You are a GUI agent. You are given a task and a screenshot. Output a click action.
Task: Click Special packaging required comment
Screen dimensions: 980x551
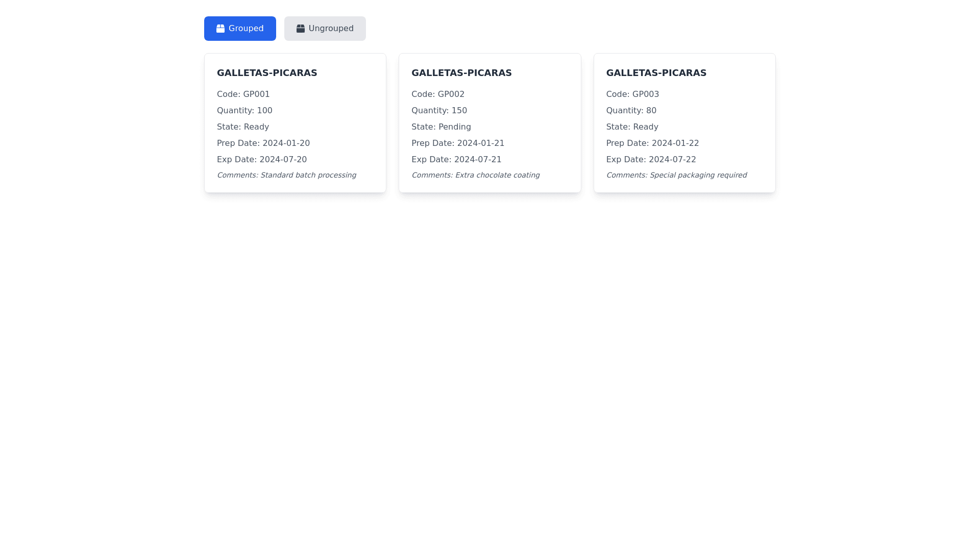coord(676,175)
